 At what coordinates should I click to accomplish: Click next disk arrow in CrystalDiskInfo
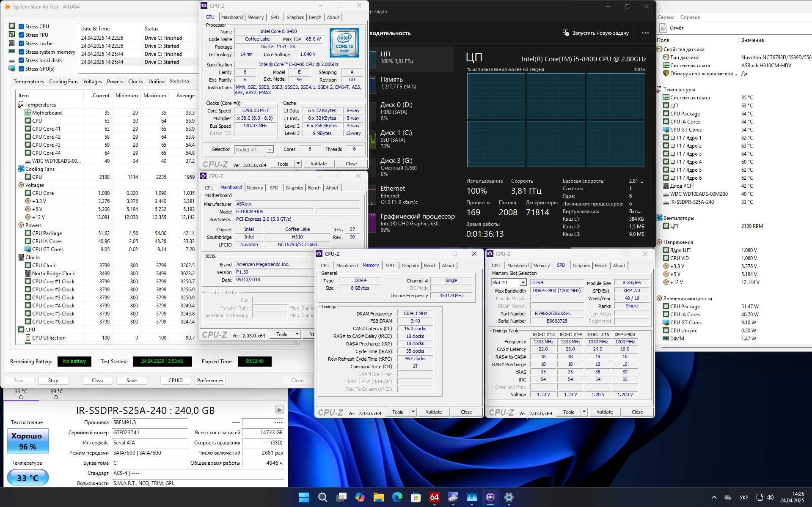(279, 410)
